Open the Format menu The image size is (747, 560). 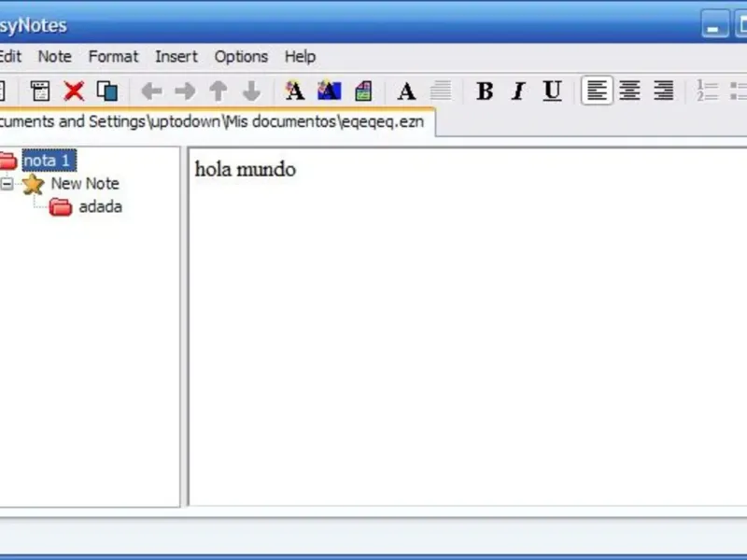coord(113,56)
